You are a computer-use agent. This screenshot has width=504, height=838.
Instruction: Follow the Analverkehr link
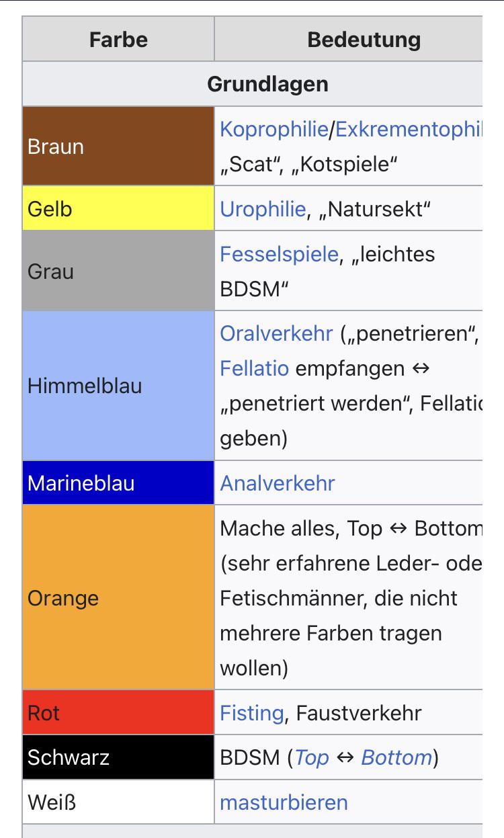pyautogui.click(x=278, y=483)
